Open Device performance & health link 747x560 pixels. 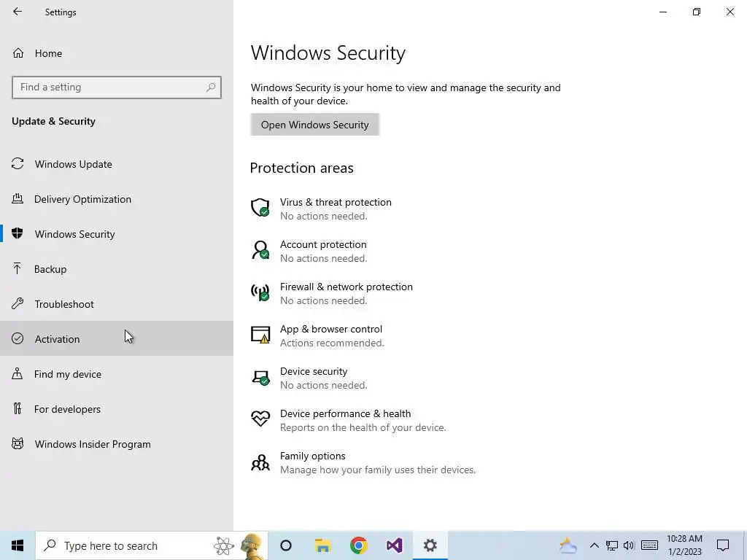pos(345,413)
